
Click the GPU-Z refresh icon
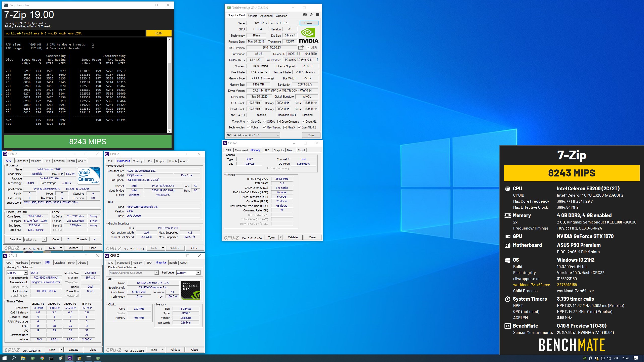coord(311,15)
